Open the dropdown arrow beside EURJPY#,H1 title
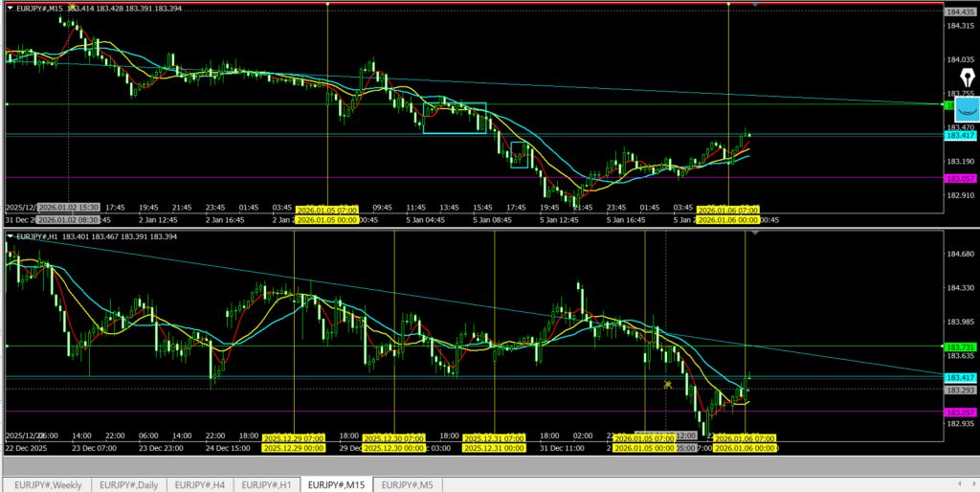Image resolution: width=980 pixels, height=492 pixels. point(11,235)
